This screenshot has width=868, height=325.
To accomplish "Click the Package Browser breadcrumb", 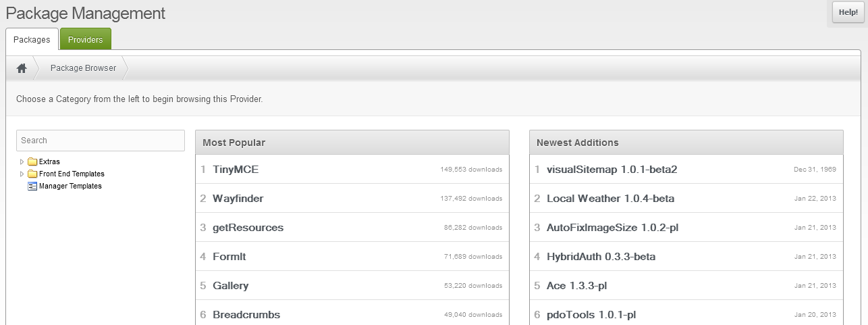I will [x=83, y=68].
